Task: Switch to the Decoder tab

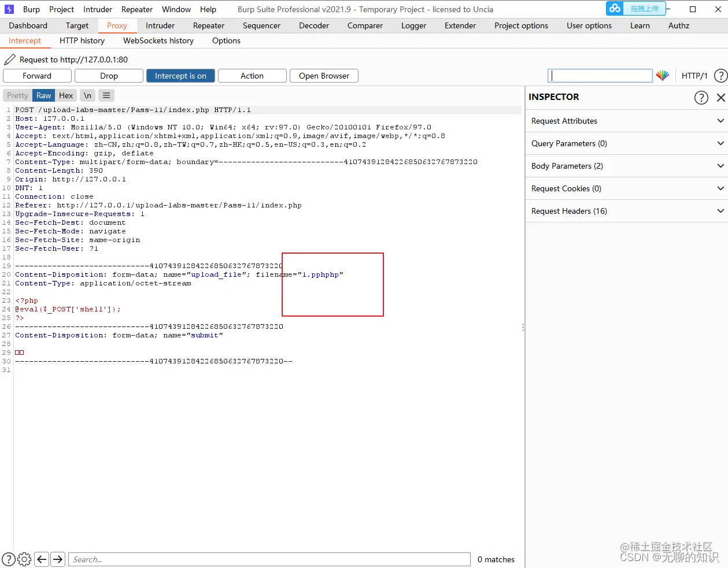Action: click(314, 25)
